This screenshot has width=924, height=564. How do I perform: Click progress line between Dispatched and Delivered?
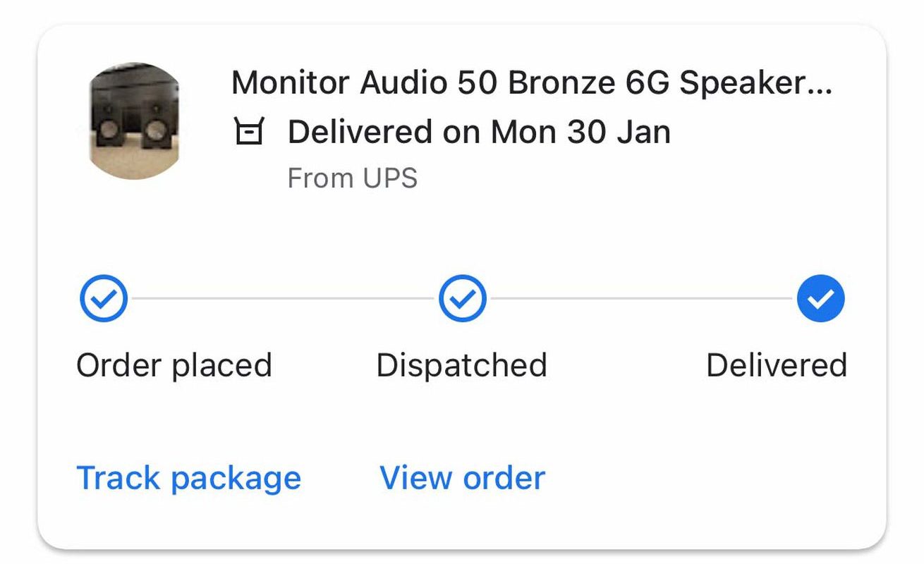[642, 298]
